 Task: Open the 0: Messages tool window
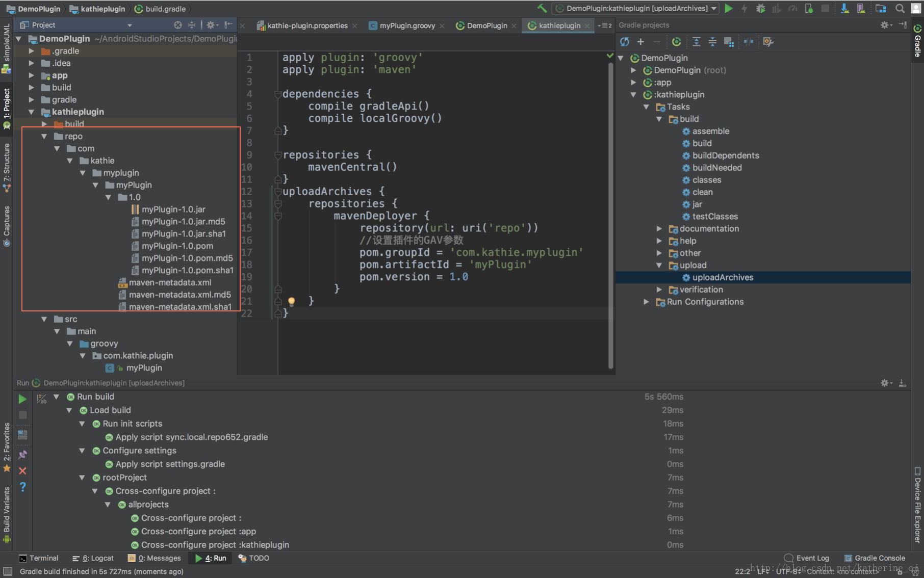tap(155, 558)
